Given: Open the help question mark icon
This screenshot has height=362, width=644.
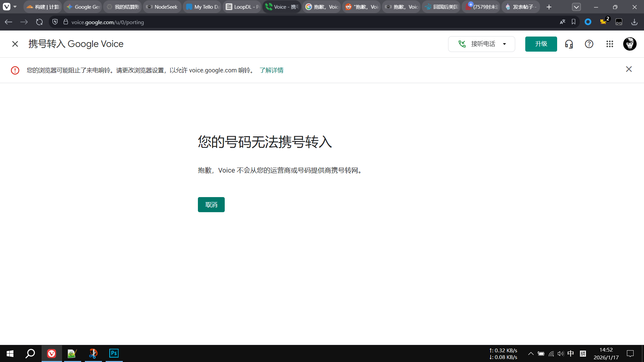Looking at the screenshot, I should coord(589,44).
